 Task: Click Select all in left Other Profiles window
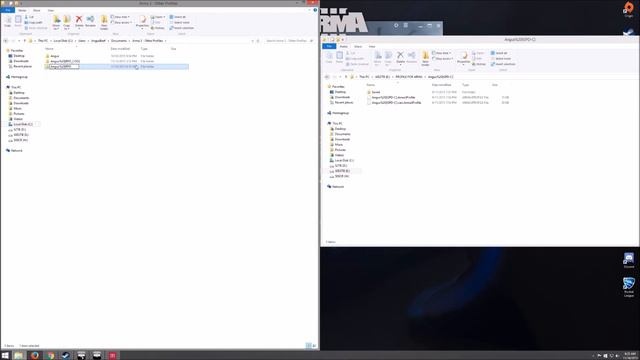(178, 17)
